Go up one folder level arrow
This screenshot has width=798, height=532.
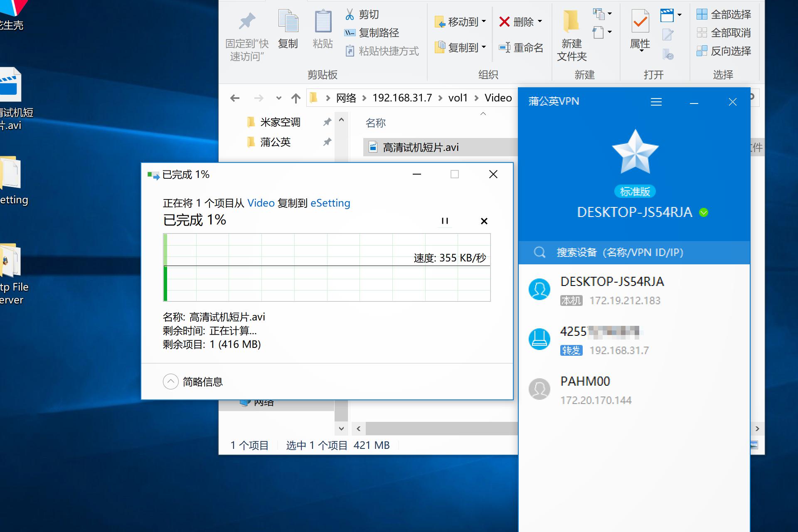[296, 98]
